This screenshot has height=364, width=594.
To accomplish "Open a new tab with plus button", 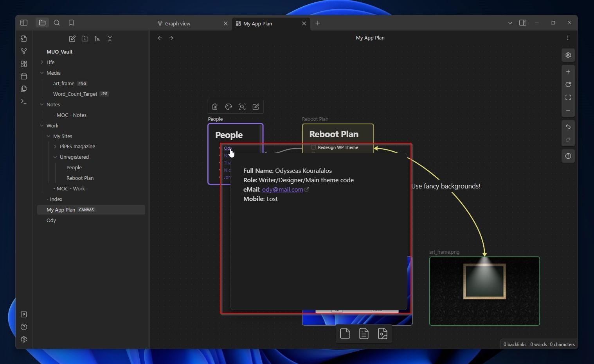I will pyautogui.click(x=318, y=23).
